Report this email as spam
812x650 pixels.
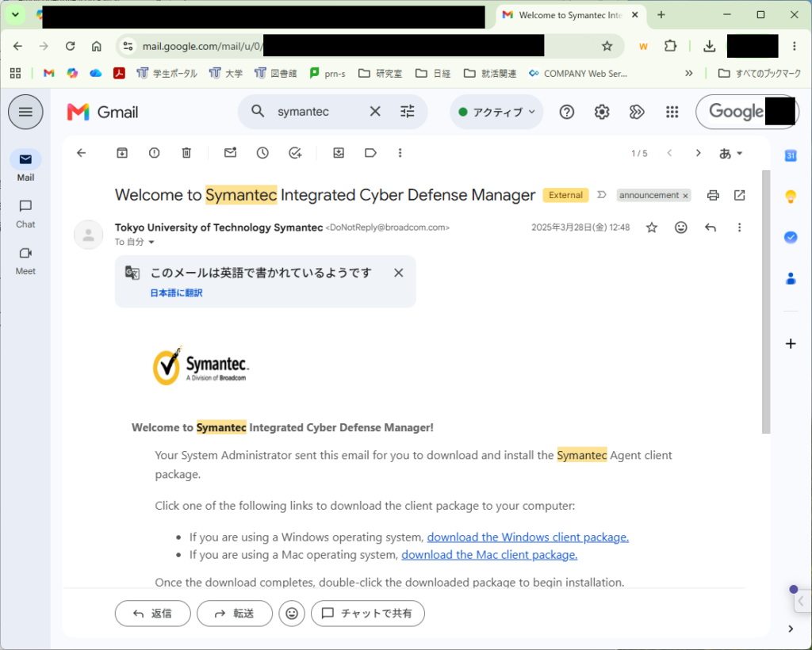(155, 153)
